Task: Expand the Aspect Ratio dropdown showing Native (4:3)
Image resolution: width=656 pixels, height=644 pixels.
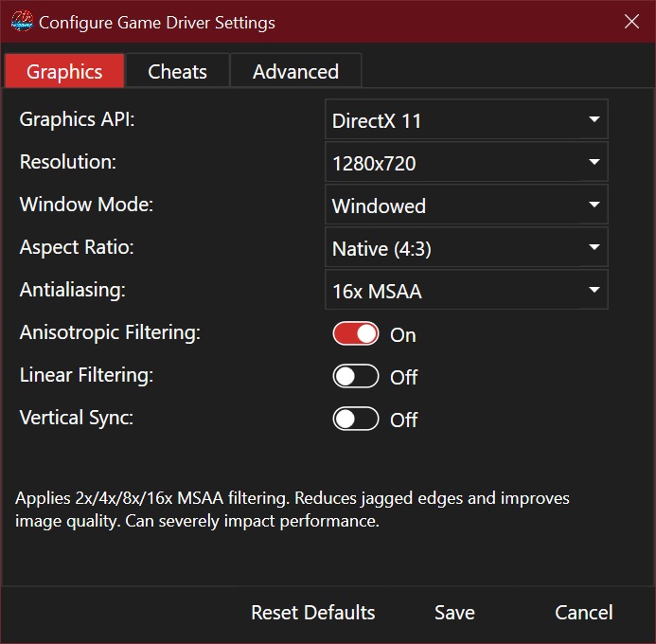Action: point(466,247)
